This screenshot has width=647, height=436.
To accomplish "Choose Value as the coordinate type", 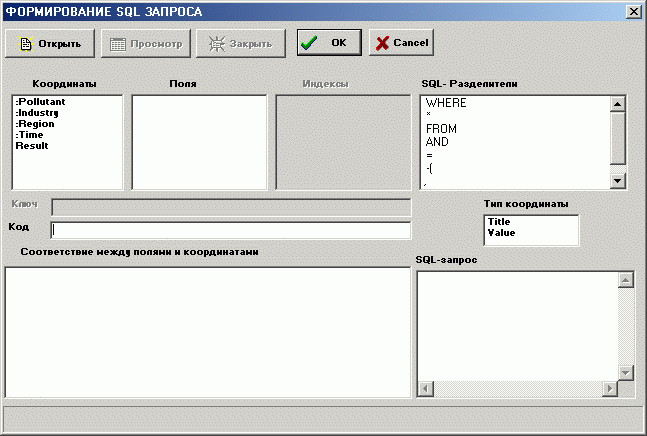I will [x=501, y=233].
